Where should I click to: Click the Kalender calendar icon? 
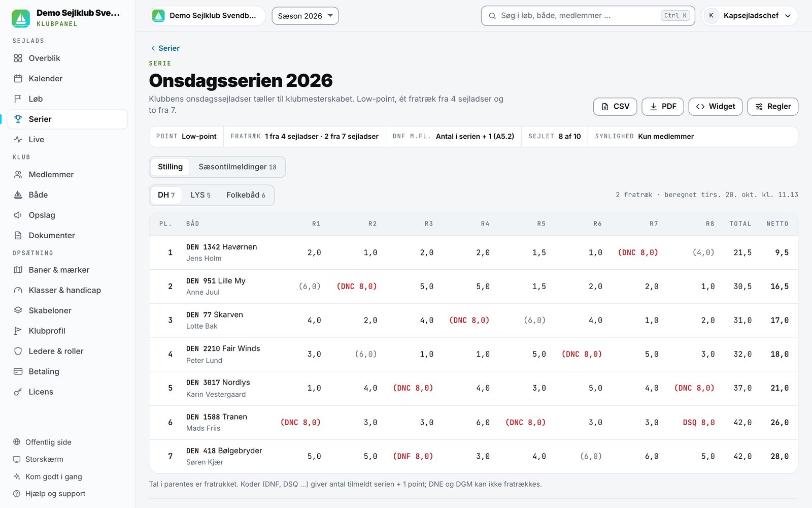[x=18, y=79]
